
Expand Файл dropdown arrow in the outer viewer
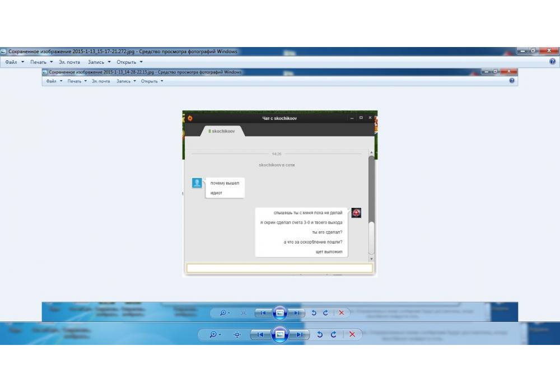pos(22,62)
